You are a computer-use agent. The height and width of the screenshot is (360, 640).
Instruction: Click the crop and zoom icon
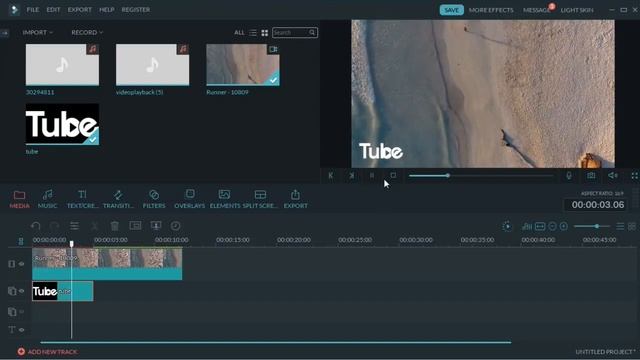135,226
